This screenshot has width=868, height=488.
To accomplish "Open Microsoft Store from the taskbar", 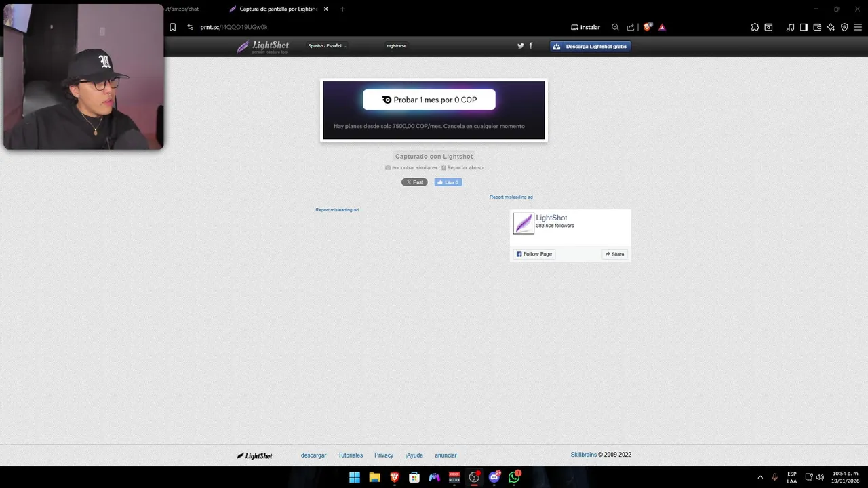I will [414, 477].
